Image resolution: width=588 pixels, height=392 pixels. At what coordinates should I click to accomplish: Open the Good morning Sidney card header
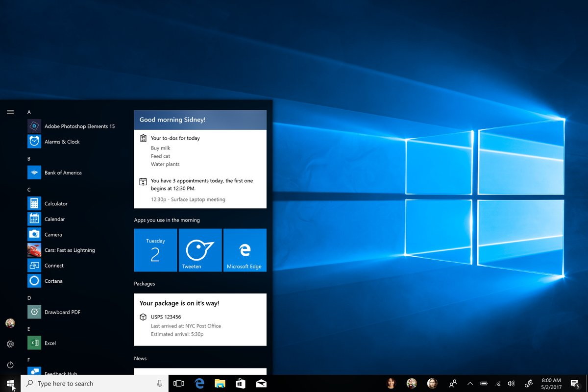[200, 120]
